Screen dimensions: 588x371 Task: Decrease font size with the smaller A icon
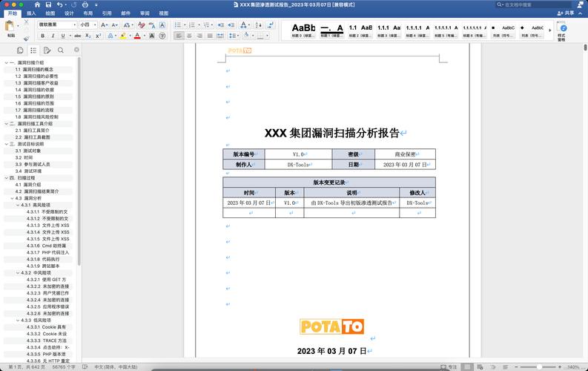click(x=115, y=24)
